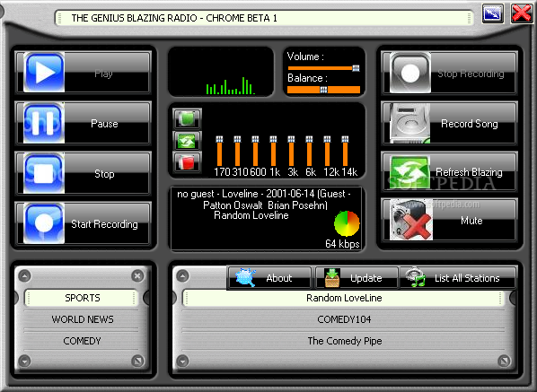537x392 pixels.
Task: Click Record Song
Action: point(449,123)
